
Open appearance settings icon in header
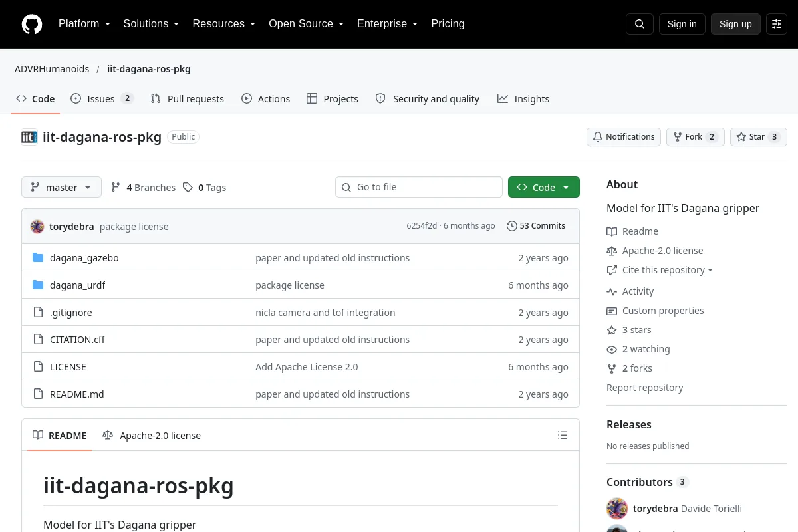(x=777, y=24)
